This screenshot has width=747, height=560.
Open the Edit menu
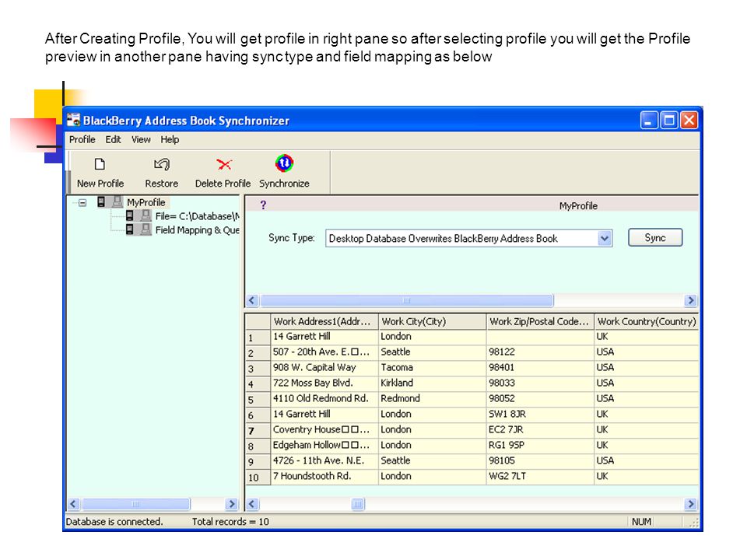(x=113, y=139)
